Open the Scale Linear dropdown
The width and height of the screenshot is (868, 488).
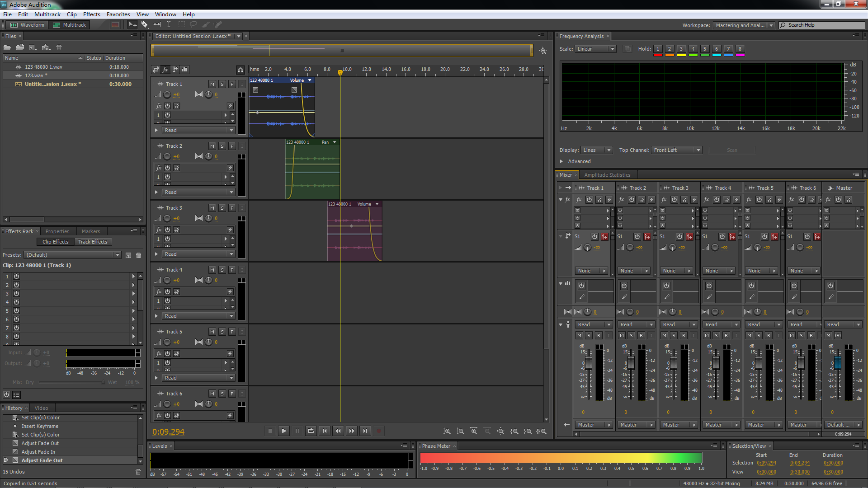595,49
